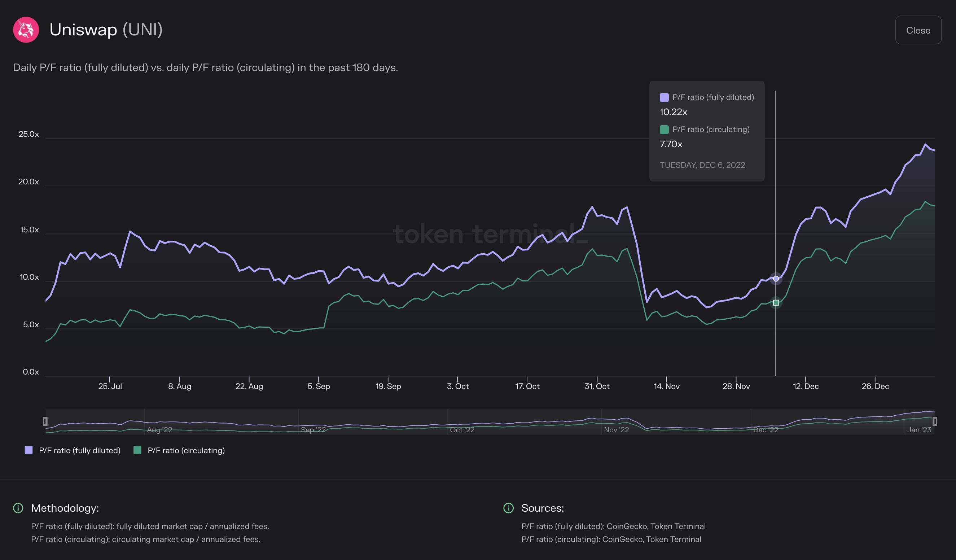Click the Uniswap (UNI) title text
The height and width of the screenshot is (560, 956).
(106, 30)
